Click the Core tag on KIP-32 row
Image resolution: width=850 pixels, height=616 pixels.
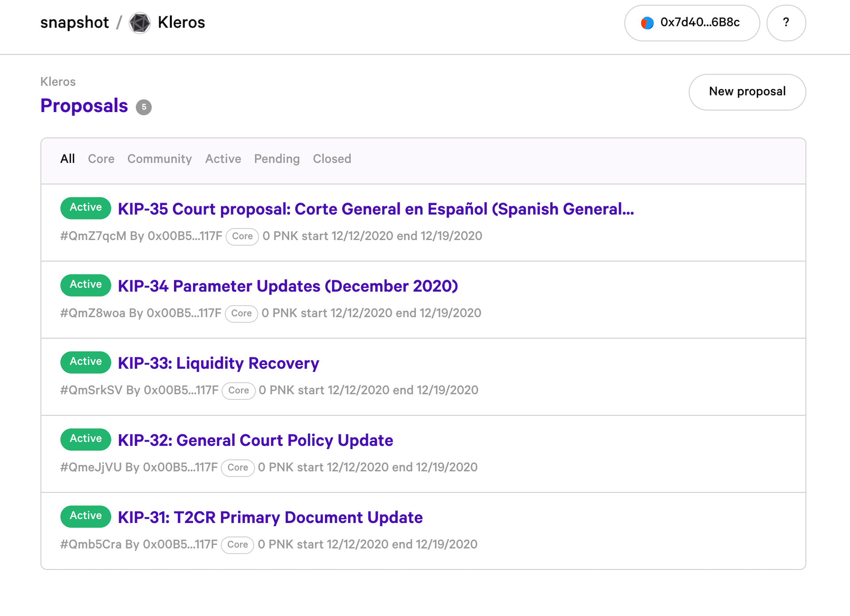238,468
